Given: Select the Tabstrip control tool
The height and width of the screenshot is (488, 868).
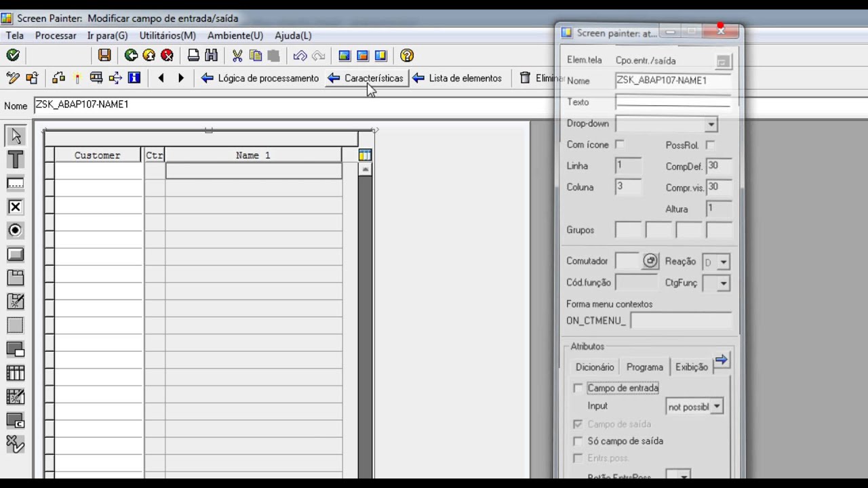Looking at the screenshot, I should (16, 278).
